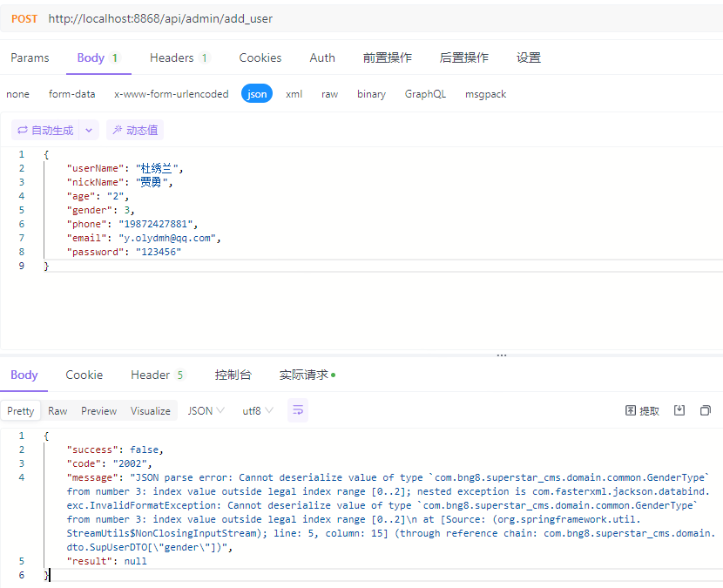Open the JSON format dropdown

coord(206,410)
